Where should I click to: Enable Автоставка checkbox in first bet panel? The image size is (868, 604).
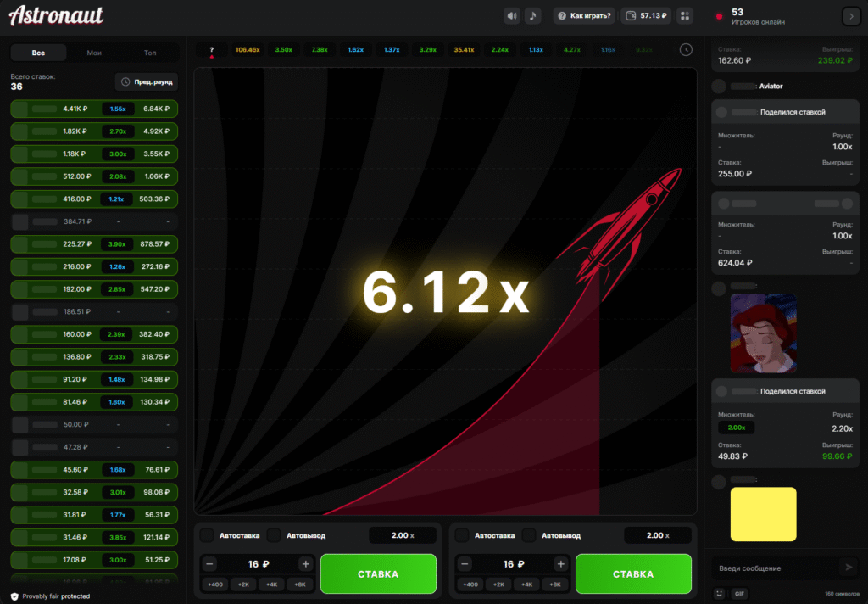[206, 535]
